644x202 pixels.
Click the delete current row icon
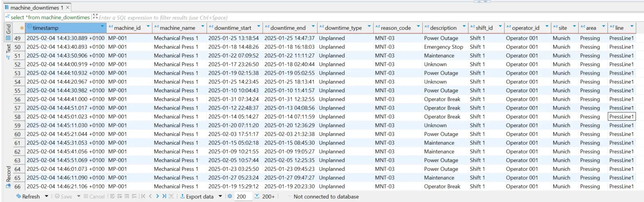(x=134, y=197)
